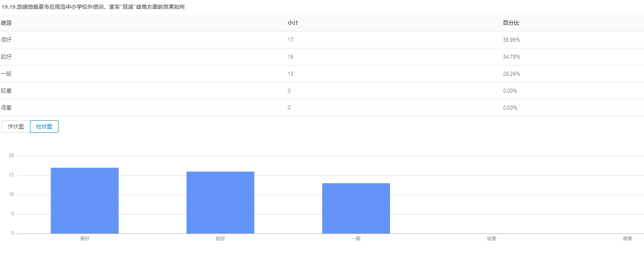Click the 很差 label on the chart x-axis

627,238
